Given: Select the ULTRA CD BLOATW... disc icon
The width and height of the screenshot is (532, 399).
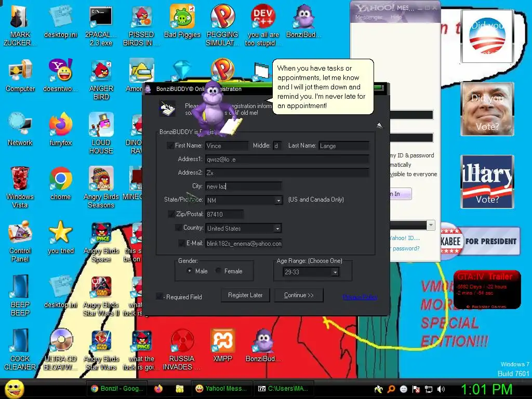Looking at the screenshot, I should tap(60, 350).
